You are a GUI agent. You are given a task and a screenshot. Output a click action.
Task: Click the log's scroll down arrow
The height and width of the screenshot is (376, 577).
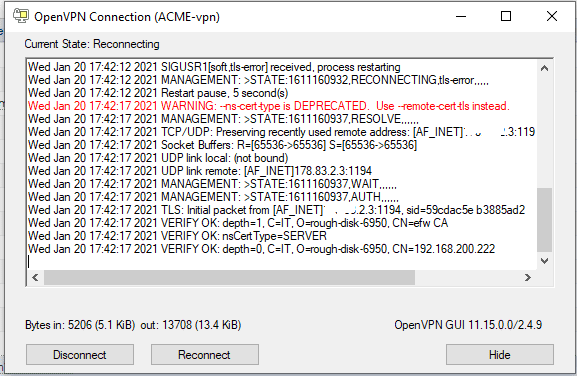coord(544,260)
